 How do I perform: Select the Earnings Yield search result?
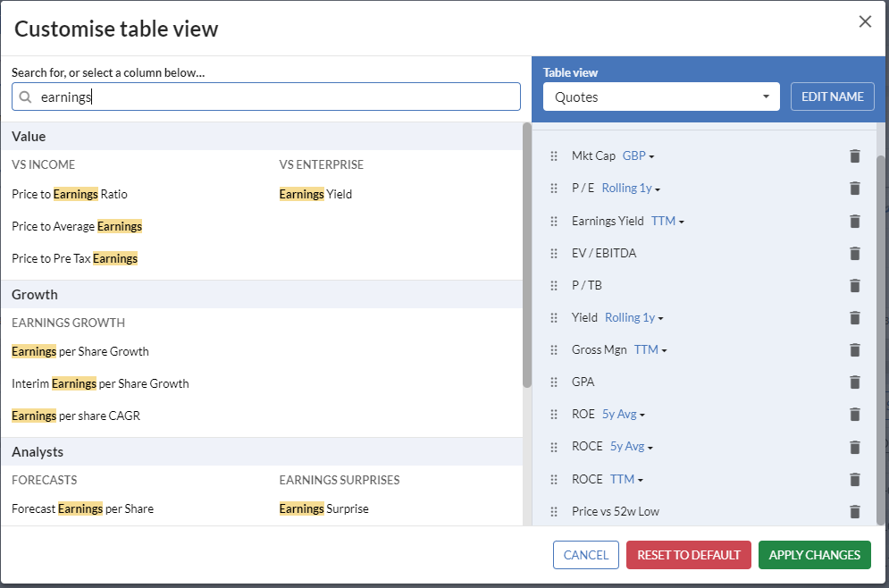315,195
